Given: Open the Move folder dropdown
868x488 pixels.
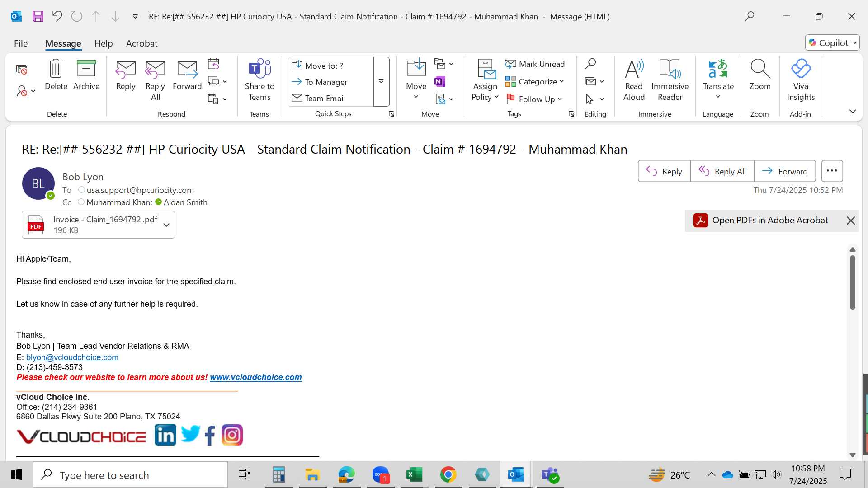Looking at the screenshot, I should pos(416,80).
